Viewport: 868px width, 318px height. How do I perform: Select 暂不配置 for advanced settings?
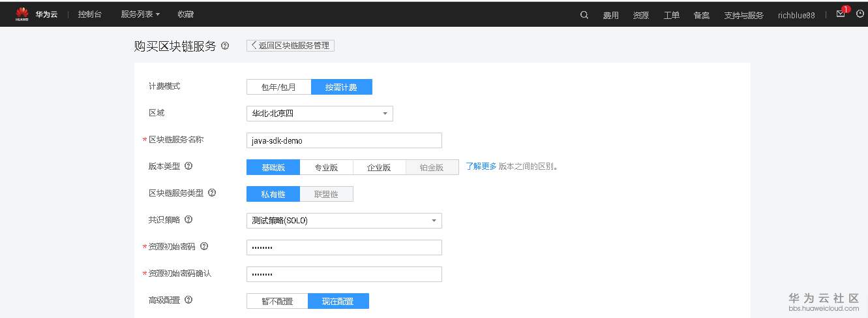pyautogui.click(x=277, y=301)
